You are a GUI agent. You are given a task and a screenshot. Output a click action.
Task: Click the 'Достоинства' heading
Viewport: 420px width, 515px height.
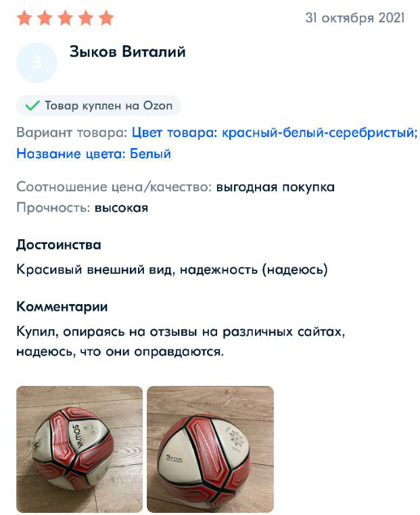(x=59, y=245)
